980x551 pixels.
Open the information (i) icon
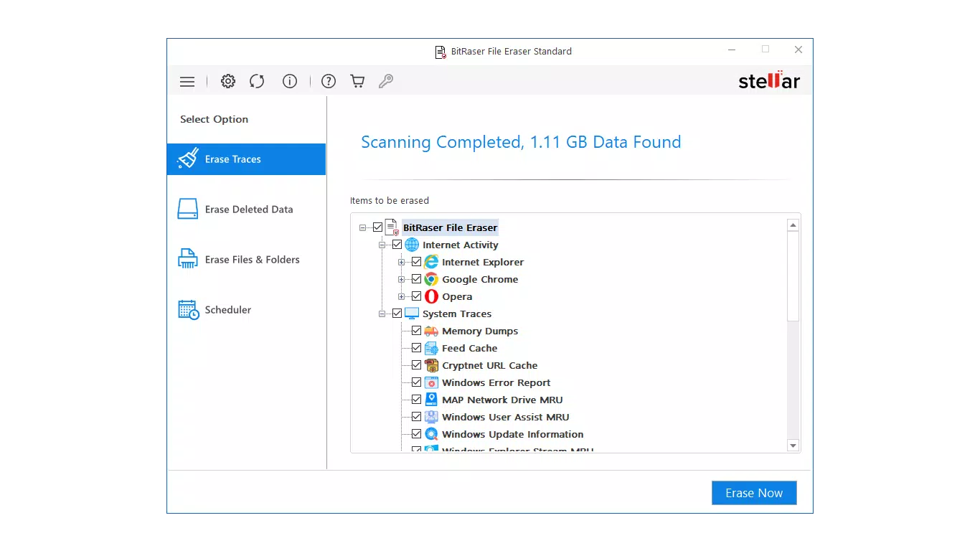point(290,81)
